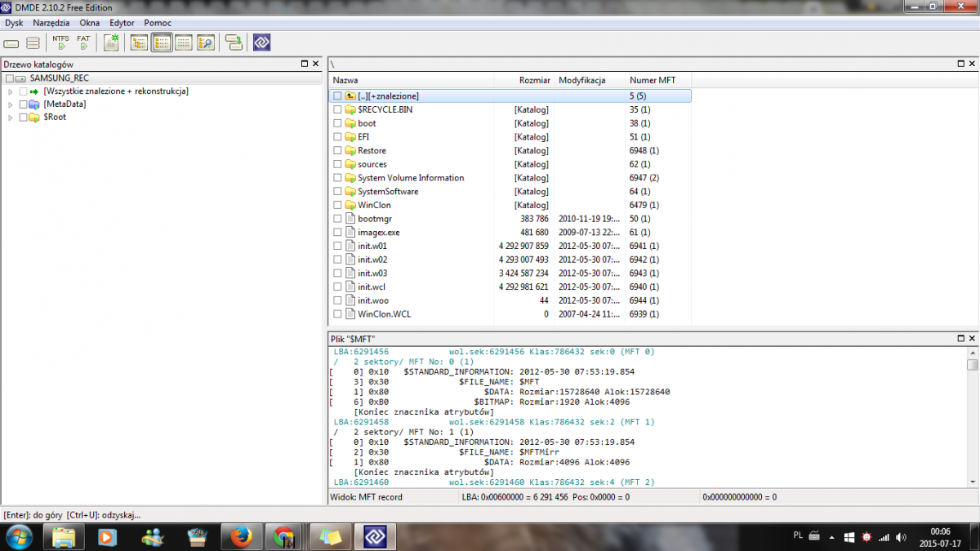Click the bootmgr file icon
This screenshot has height=551, width=980.
click(x=351, y=219)
